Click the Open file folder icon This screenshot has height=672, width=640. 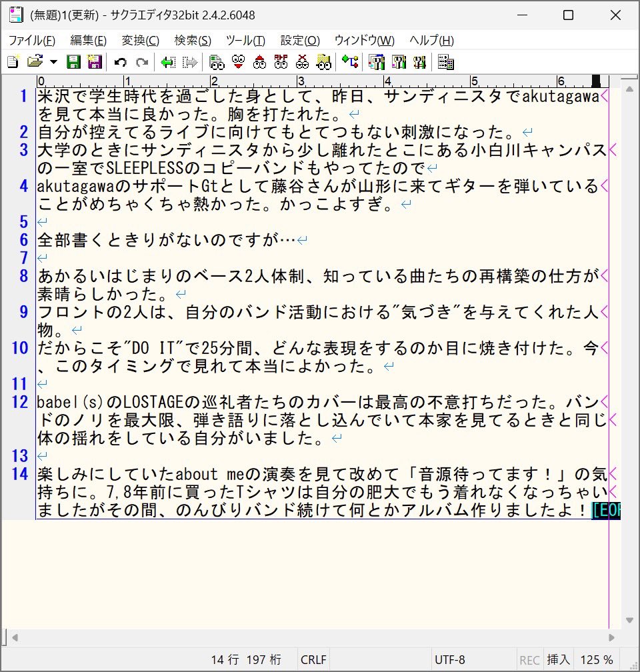[35, 62]
